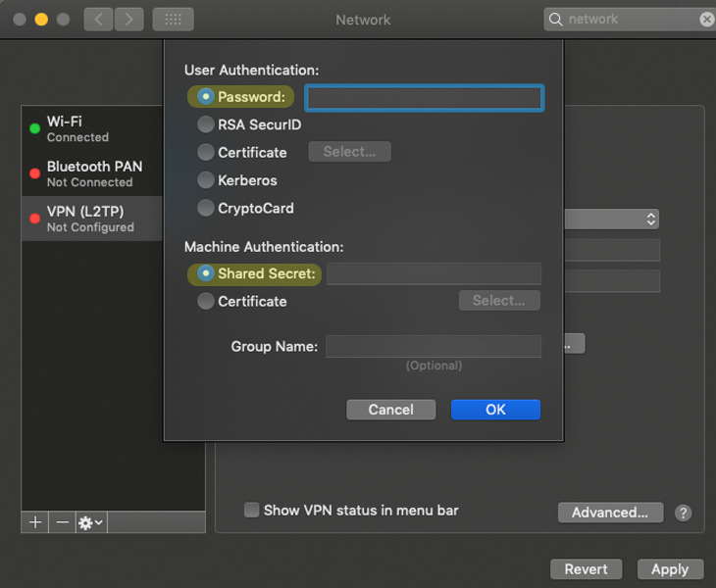Show all preferences grid icon

point(173,20)
